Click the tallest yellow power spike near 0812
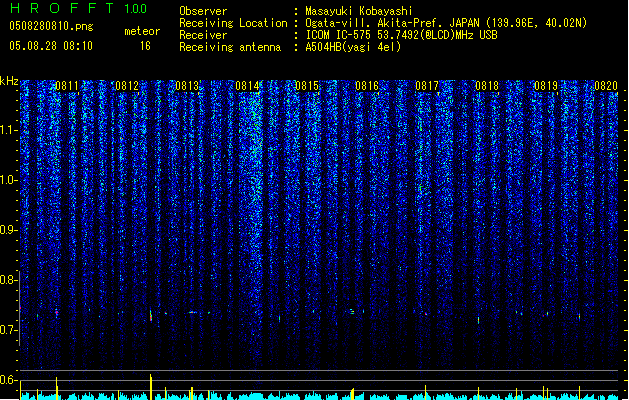This screenshot has height=400, width=629. pos(151,387)
